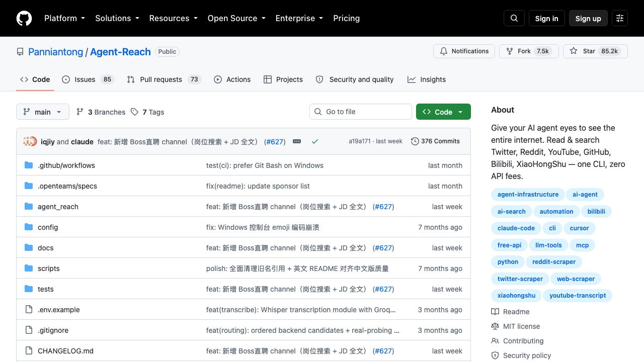The width and height of the screenshot is (644, 362).
Task: Select the web-scraper topic tag
Action: [x=576, y=279]
